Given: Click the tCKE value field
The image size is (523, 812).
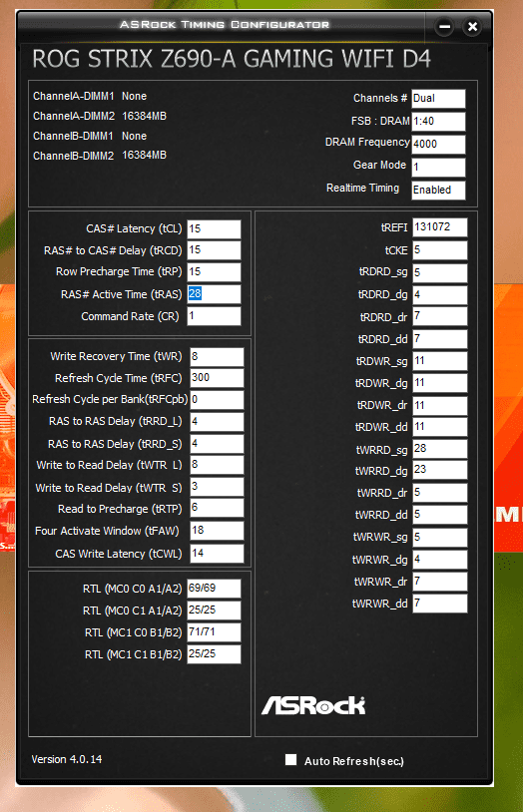Looking at the screenshot, I should coord(440,250).
